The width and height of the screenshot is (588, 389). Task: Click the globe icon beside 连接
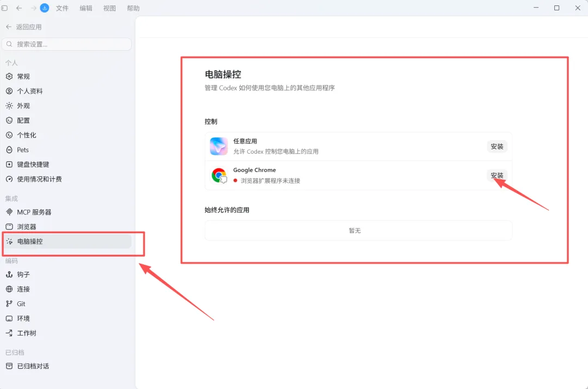9,289
